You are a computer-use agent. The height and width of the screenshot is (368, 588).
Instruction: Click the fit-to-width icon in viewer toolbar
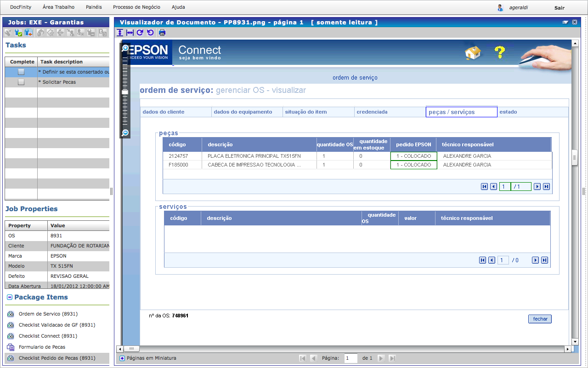[130, 33]
